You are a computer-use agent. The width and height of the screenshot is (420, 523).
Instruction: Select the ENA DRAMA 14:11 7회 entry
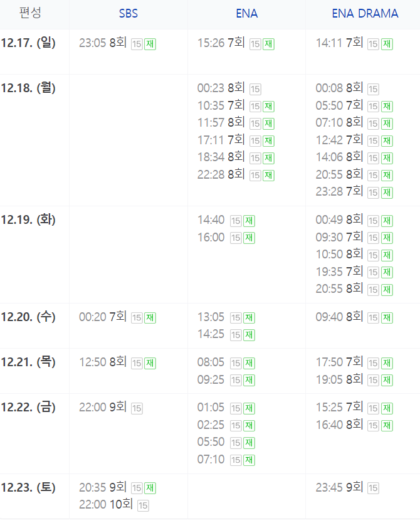[339, 43]
